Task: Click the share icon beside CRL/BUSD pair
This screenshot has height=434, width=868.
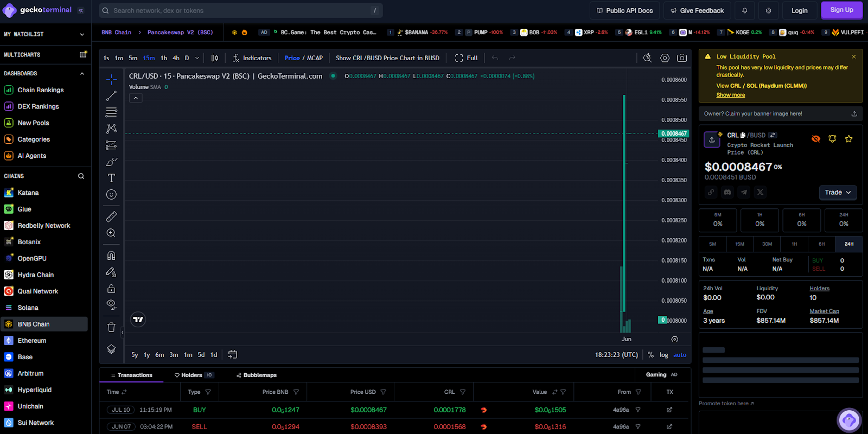Action: pos(712,139)
